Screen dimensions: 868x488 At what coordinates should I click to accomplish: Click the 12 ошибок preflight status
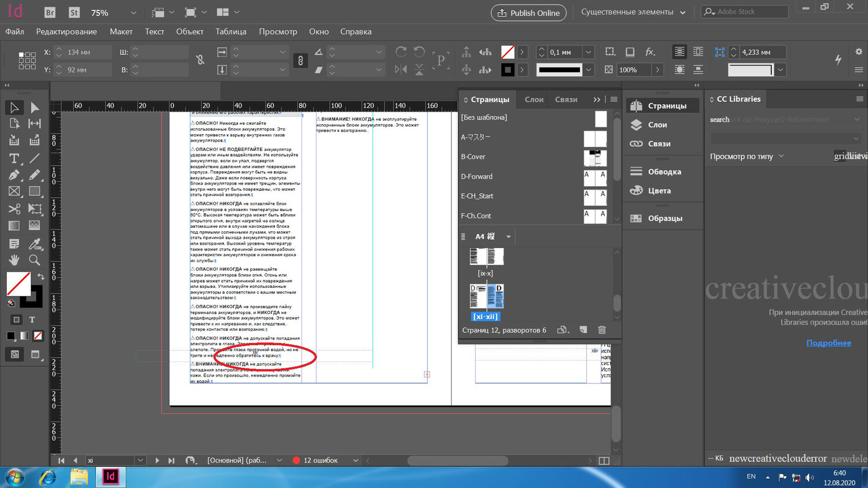pos(320,460)
